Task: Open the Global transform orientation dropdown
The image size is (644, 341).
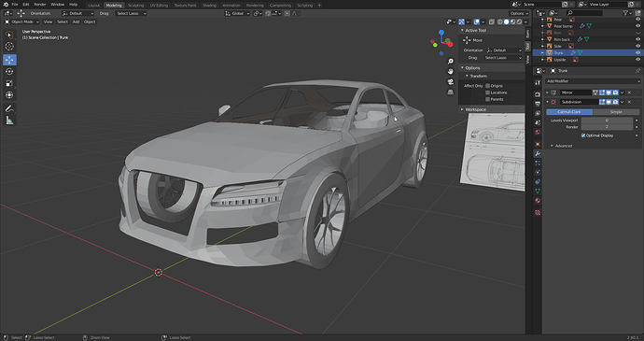Action: (237, 14)
